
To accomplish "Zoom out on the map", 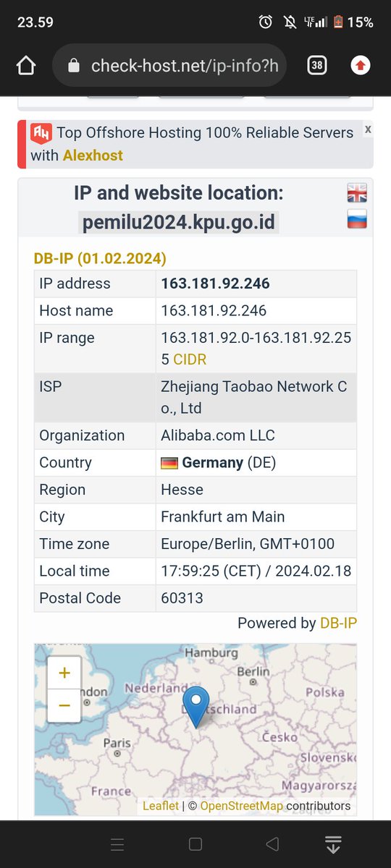I will [x=64, y=705].
